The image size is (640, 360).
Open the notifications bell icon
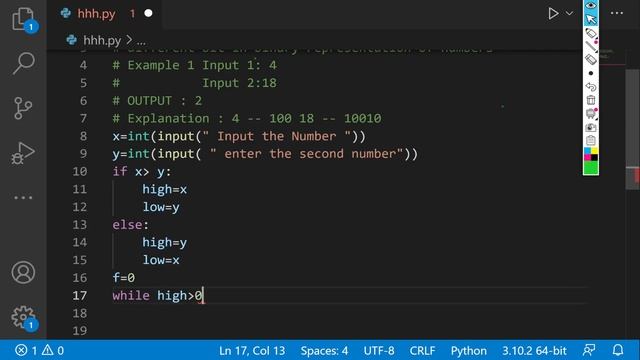(x=618, y=350)
